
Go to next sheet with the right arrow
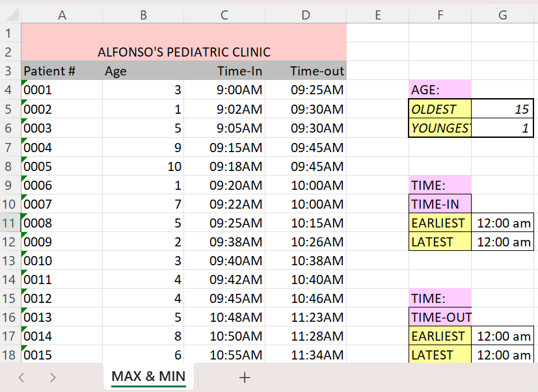(53, 377)
